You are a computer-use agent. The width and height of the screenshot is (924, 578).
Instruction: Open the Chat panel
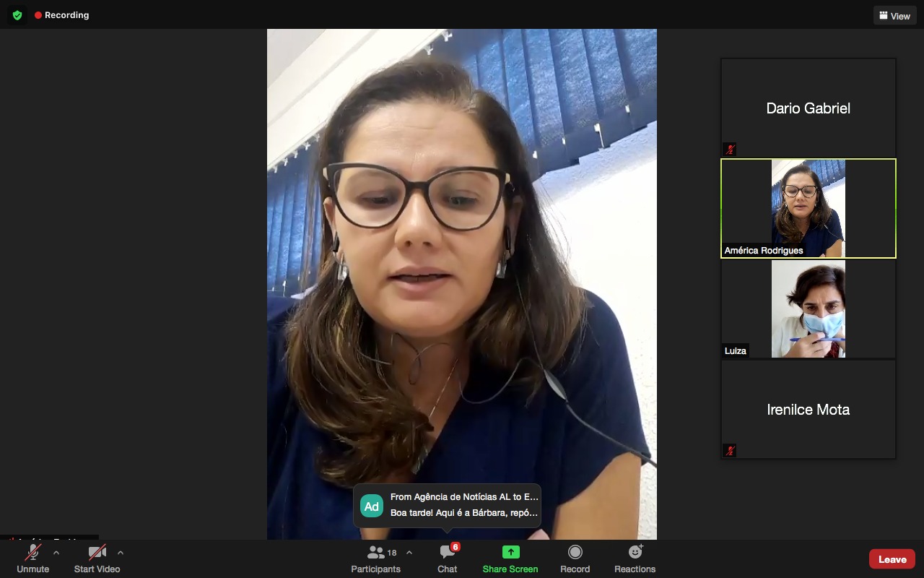tap(448, 559)
